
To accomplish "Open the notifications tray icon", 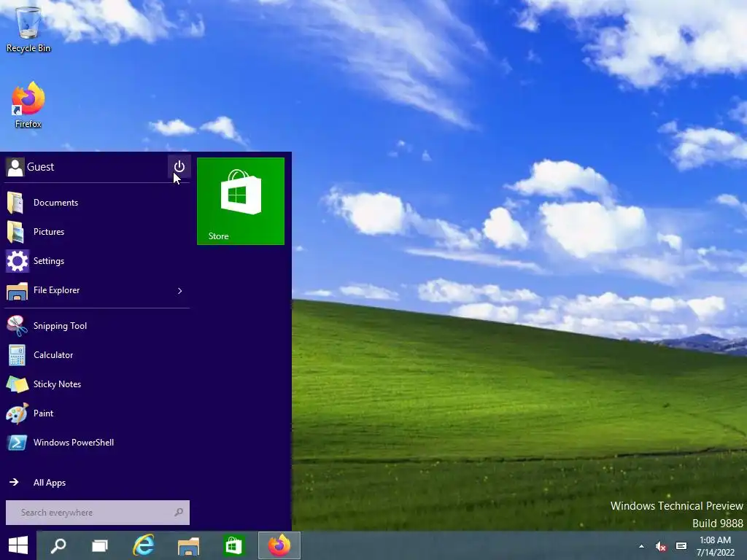I will click(x=681, y=546).
